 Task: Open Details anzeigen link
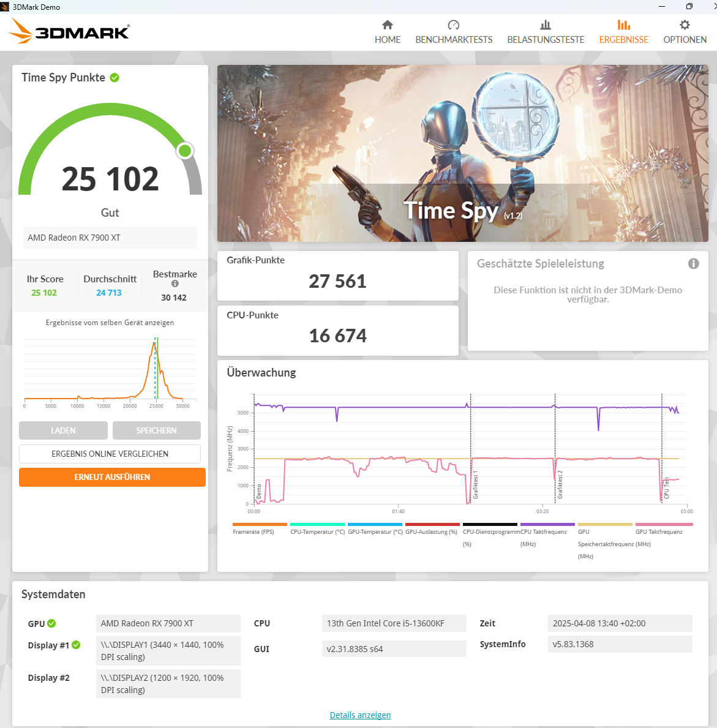click(x=360, y=715)
